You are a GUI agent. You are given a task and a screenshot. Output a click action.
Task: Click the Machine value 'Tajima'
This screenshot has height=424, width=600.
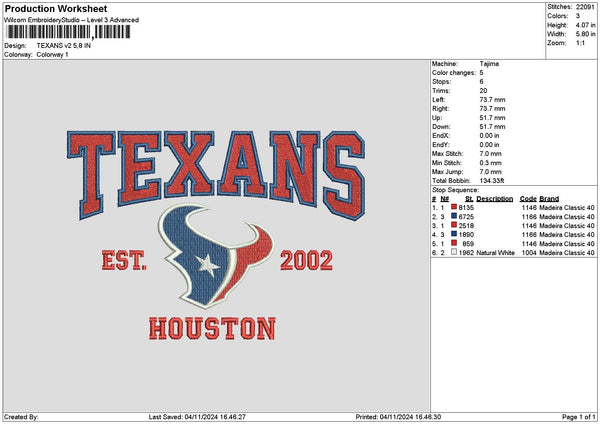pyautogui.click(x=489, y=64)
